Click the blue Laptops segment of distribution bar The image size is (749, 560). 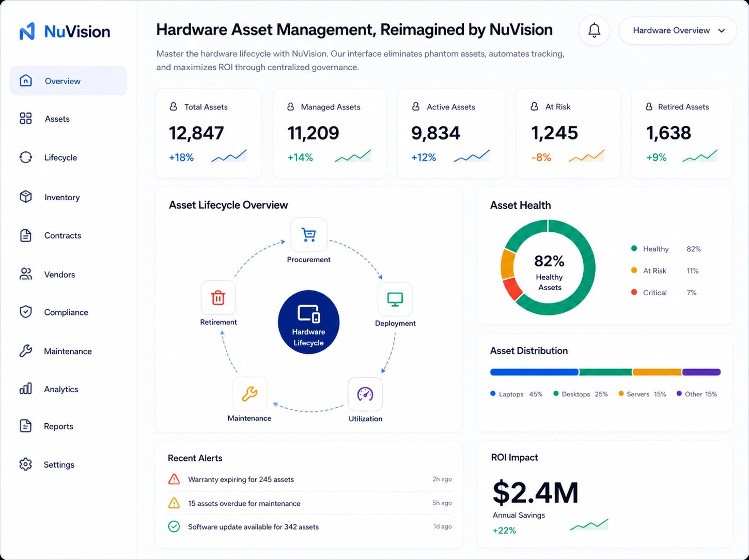pos(534,372)
